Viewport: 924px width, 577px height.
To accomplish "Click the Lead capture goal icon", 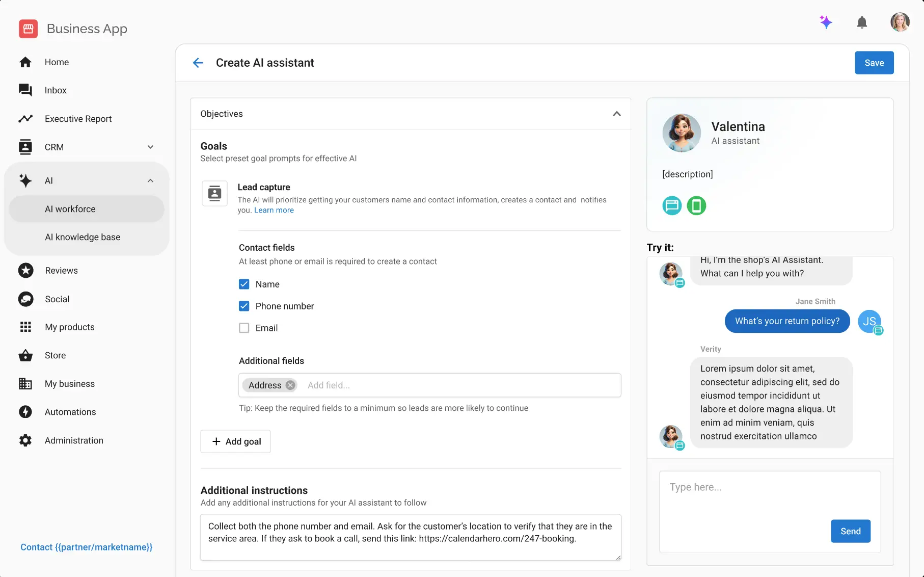I will point(215,194).
